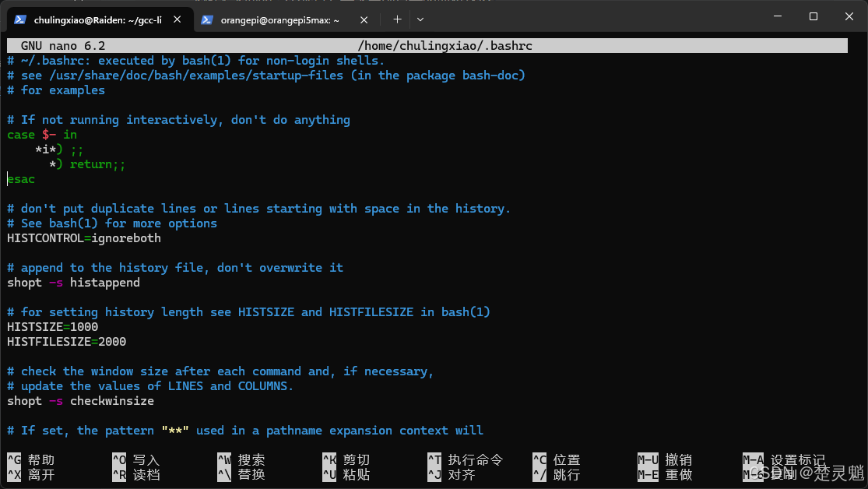Click the ^O 写入 write out shortcut
Viewport: 868px width, 489px height.
coord(136,460)
